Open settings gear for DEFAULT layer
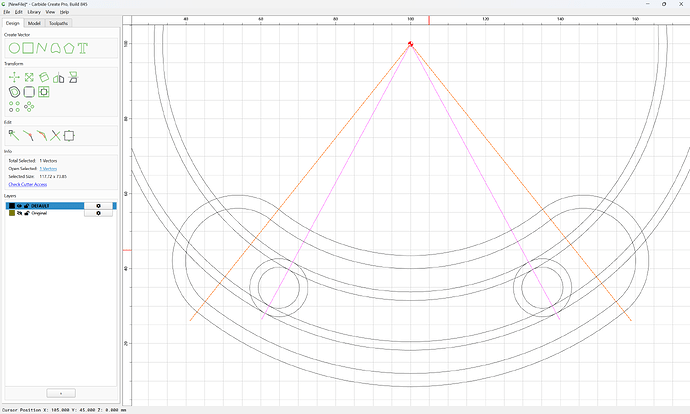This screenshot has height=414, width=690. pos(98,206)
